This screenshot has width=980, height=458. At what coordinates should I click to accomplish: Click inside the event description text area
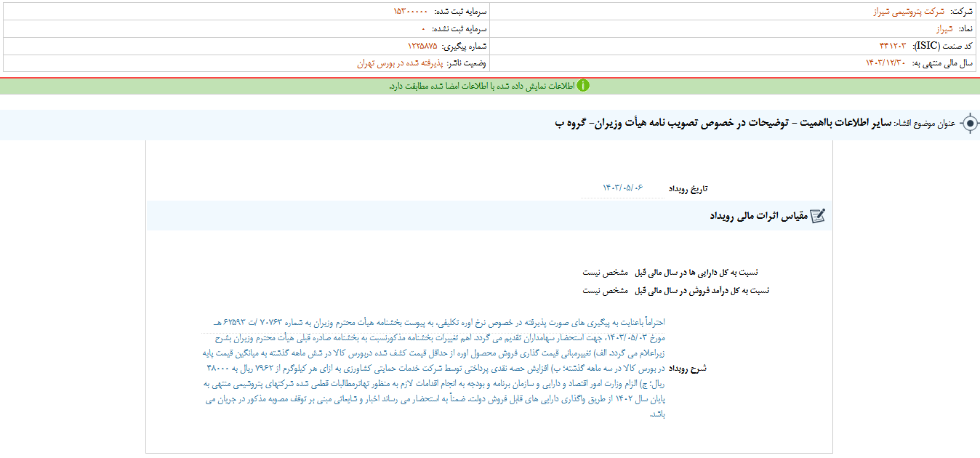coord(436,368)
